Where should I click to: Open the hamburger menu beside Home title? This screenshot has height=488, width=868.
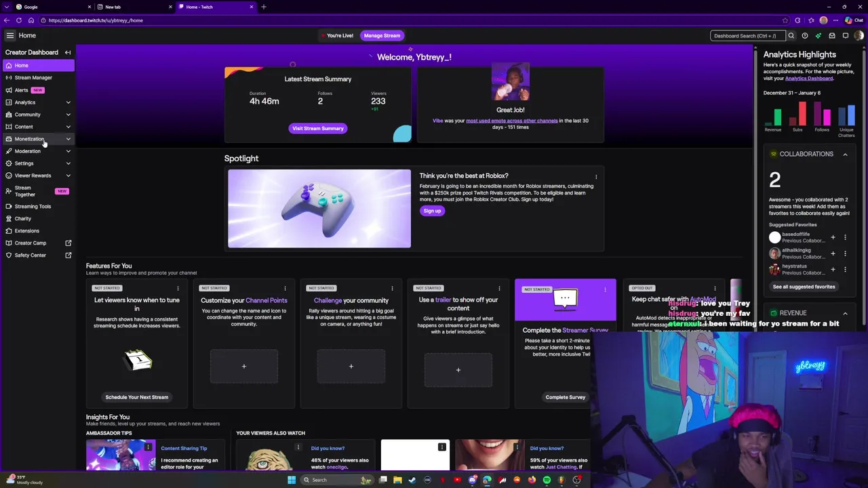tap(9, 35)
